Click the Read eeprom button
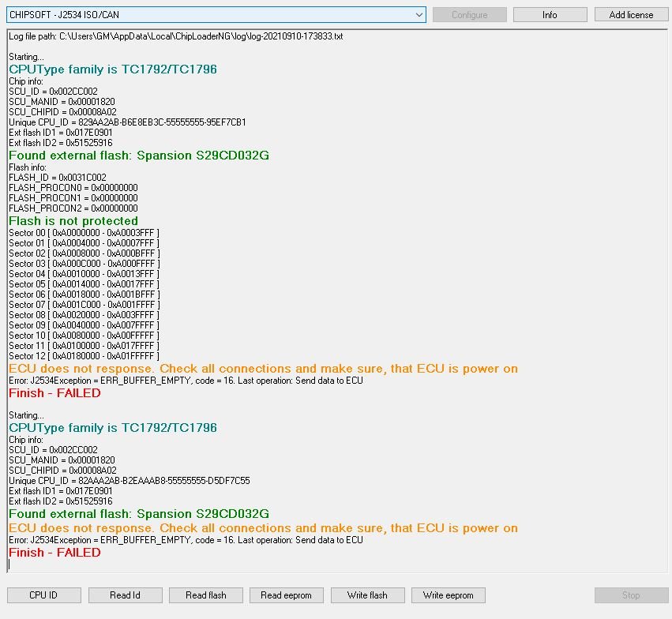Viewport: 672px width, 619px height. tap(286, 595)
